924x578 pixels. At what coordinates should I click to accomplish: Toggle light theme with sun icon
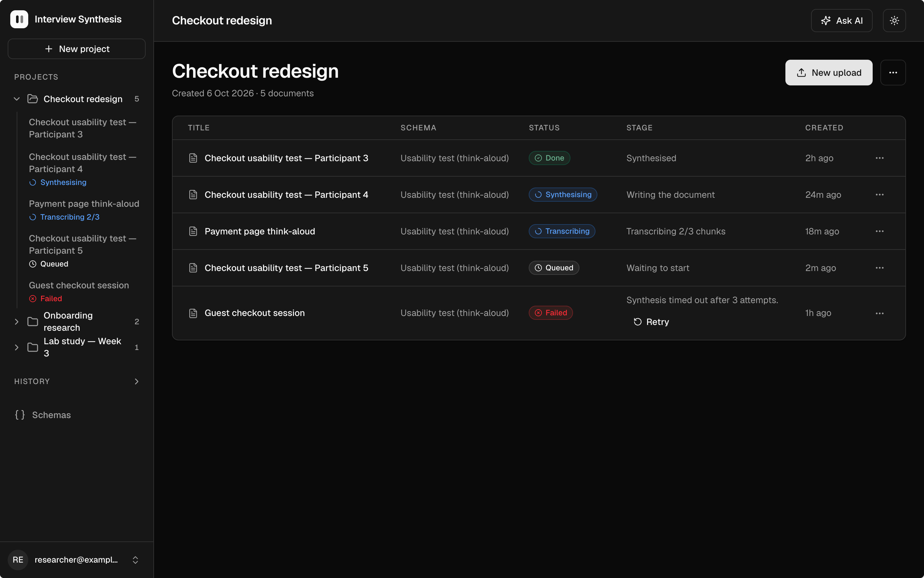coord(894,21)
